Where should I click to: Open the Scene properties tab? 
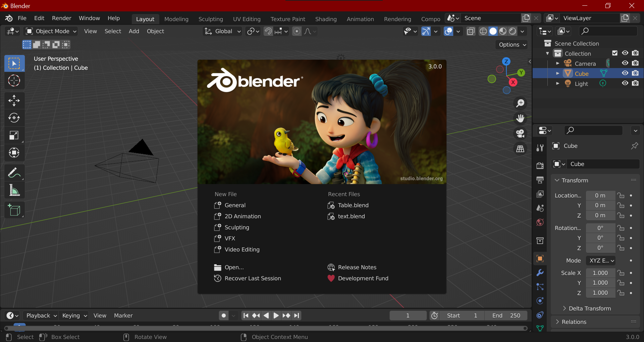(x=540, y=208)
